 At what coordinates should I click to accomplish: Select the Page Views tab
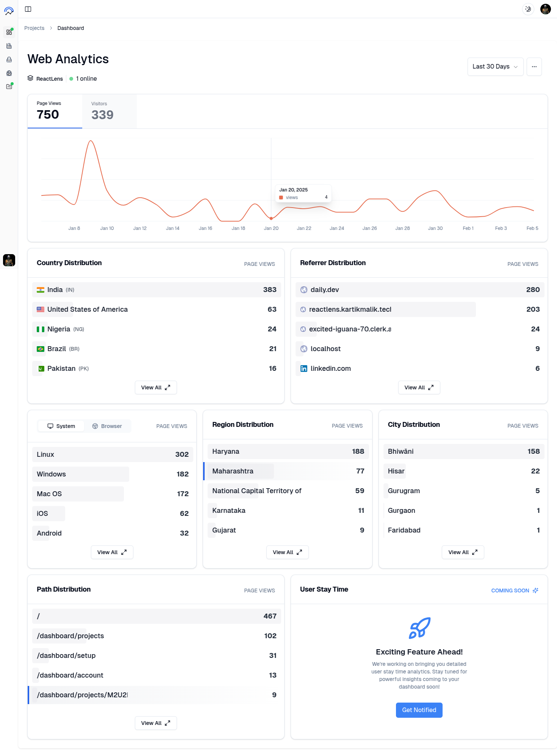coord(55,111)
